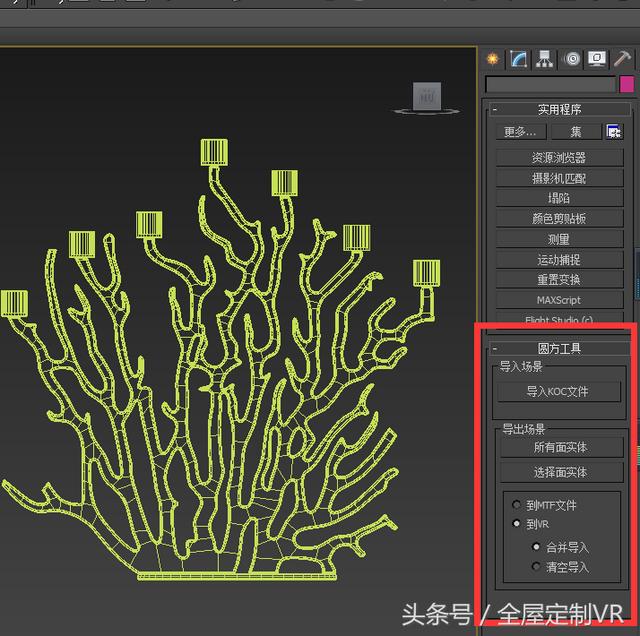Screen dimensions: 640x636
Task: Select the 到MTF文件 radio option
Action: click(x=517, y=505)
